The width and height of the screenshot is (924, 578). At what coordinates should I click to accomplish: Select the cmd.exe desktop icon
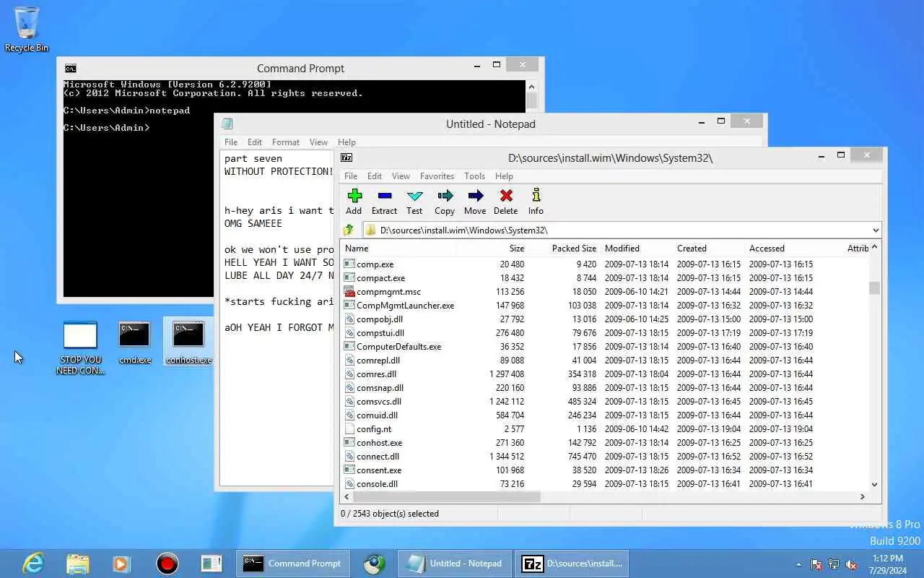(x=135, y=342)
